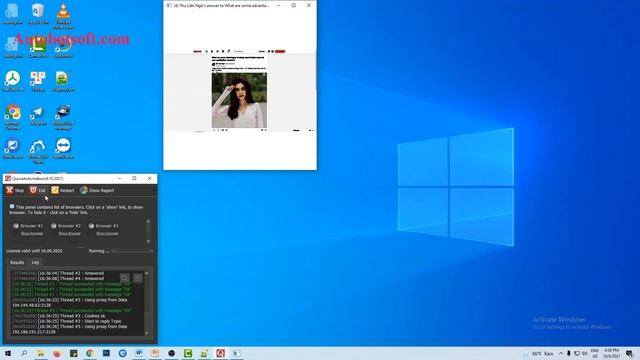Open the red Q QuoraAutomation taskbar icon
The image size is (640, 360).
220,353
